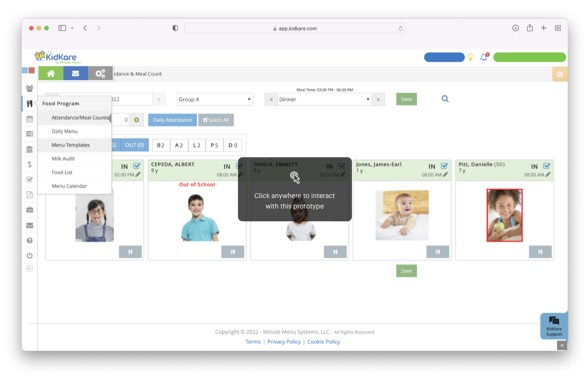Open the Dinner meal dropdown
Image resolution: width=588 pixels, height=379 pixels.
pos(324,99)
